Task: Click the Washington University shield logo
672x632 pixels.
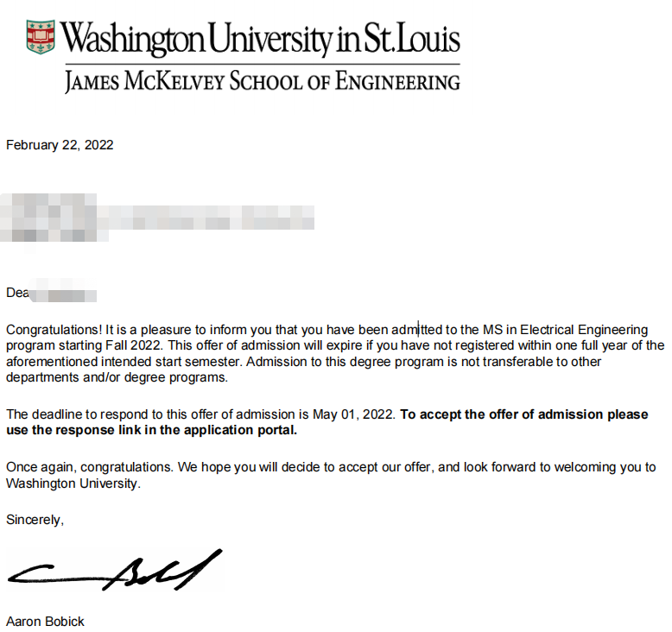Action: click(x=41, y=37)
